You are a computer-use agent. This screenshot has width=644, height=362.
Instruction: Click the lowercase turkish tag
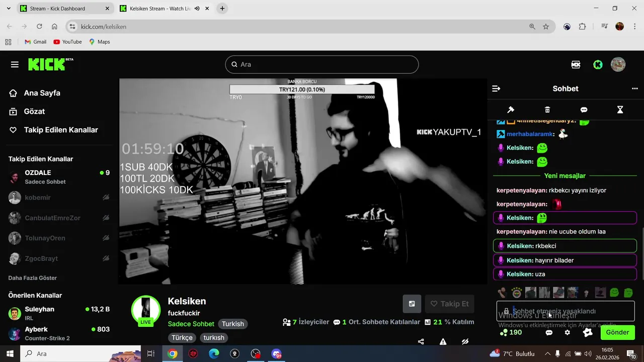(x=214, y=337)
